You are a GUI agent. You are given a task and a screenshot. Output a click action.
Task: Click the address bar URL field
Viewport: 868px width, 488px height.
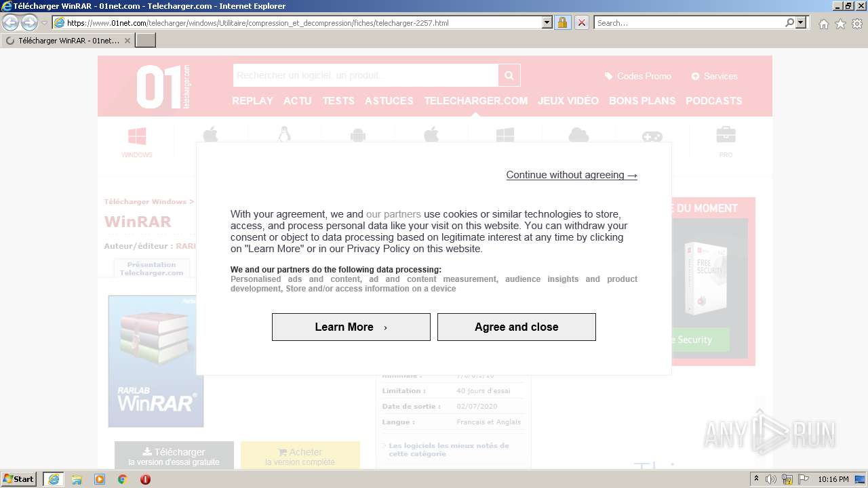click(297, 23)
